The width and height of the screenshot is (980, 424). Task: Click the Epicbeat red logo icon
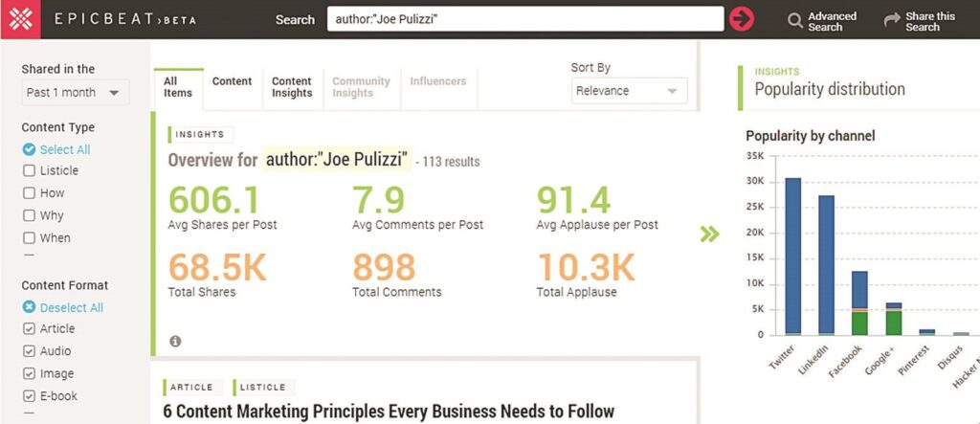(x=21, y=19)
